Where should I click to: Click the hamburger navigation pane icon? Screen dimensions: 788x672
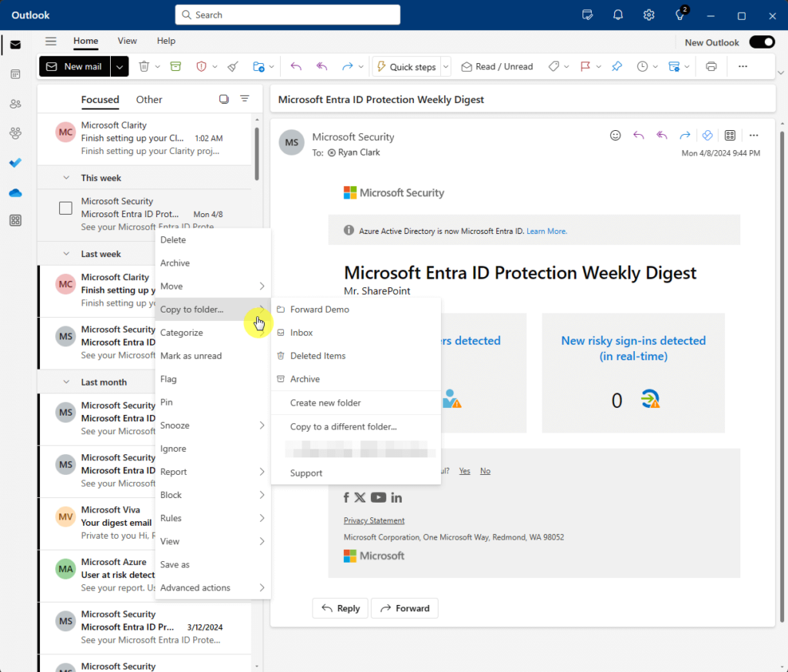pyautogui.click(x=51, y=42)
